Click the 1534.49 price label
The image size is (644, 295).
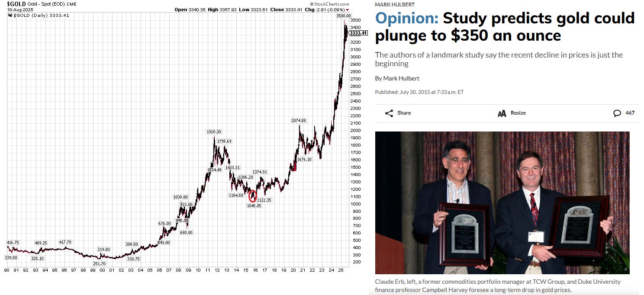pos(214,170)
